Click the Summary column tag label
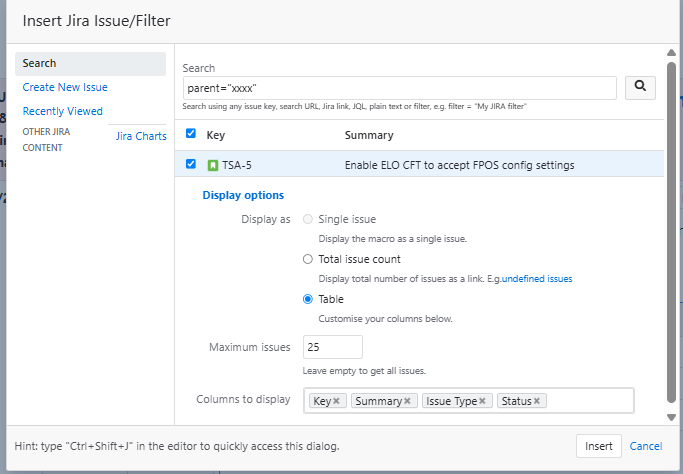This screenshot has width=683, height=474. click(379, 401)
